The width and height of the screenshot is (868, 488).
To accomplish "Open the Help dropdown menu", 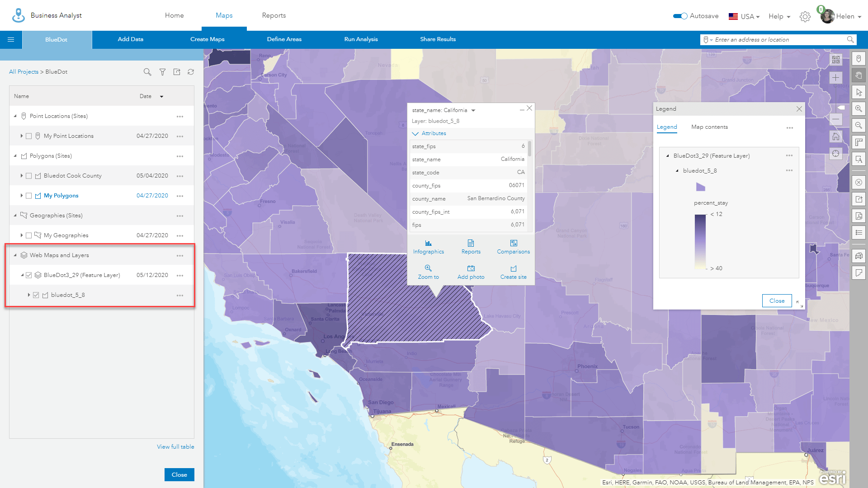I will 779,17.
